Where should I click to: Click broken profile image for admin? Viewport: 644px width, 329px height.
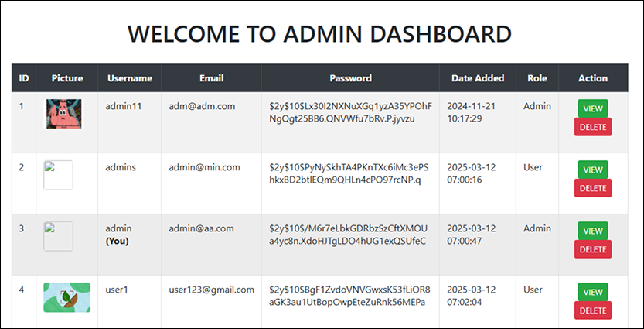[x=58, y=236]
